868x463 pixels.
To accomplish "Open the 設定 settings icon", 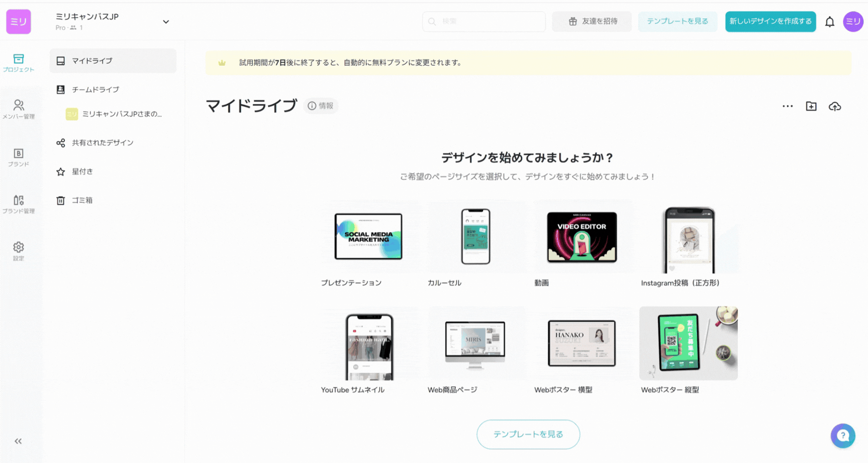I will 18,250.
